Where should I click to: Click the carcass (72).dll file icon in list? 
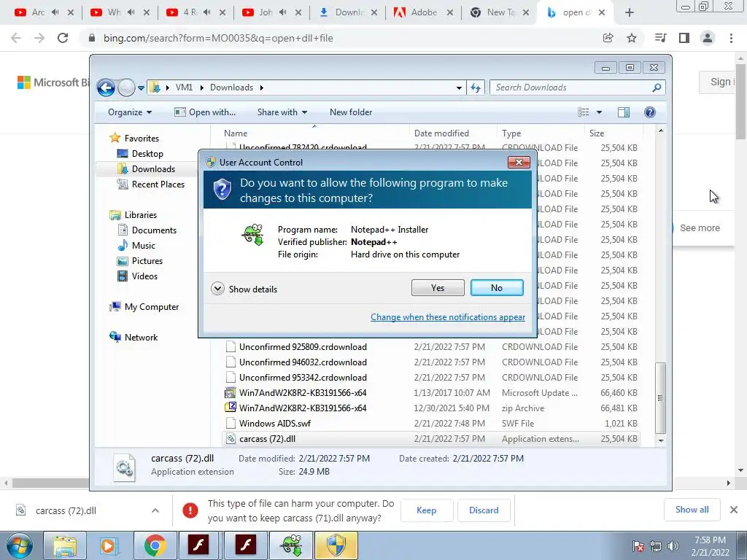click(231, 439)
